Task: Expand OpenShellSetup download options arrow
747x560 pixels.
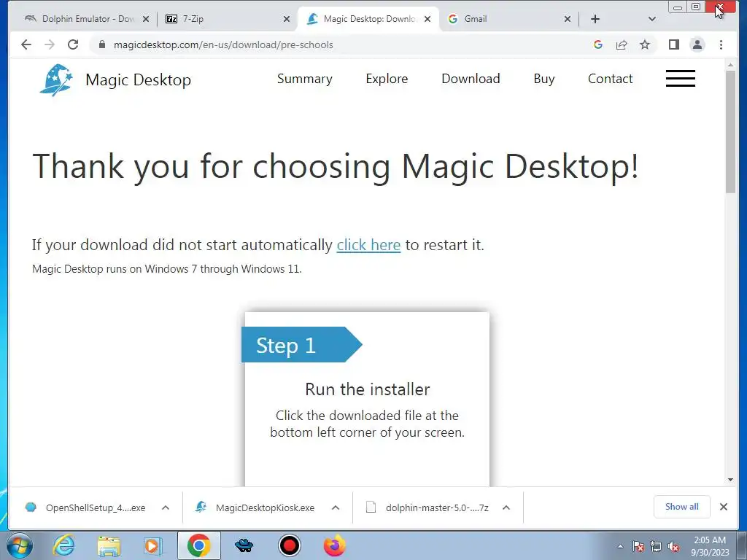Action: (166, 507)
